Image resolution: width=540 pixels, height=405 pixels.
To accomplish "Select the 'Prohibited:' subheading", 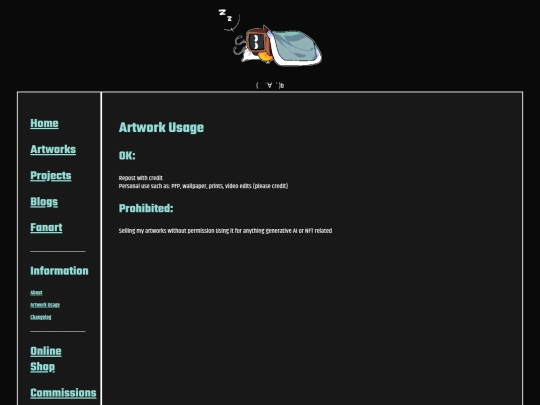I will pyautogui.click(x=146, y=208).
